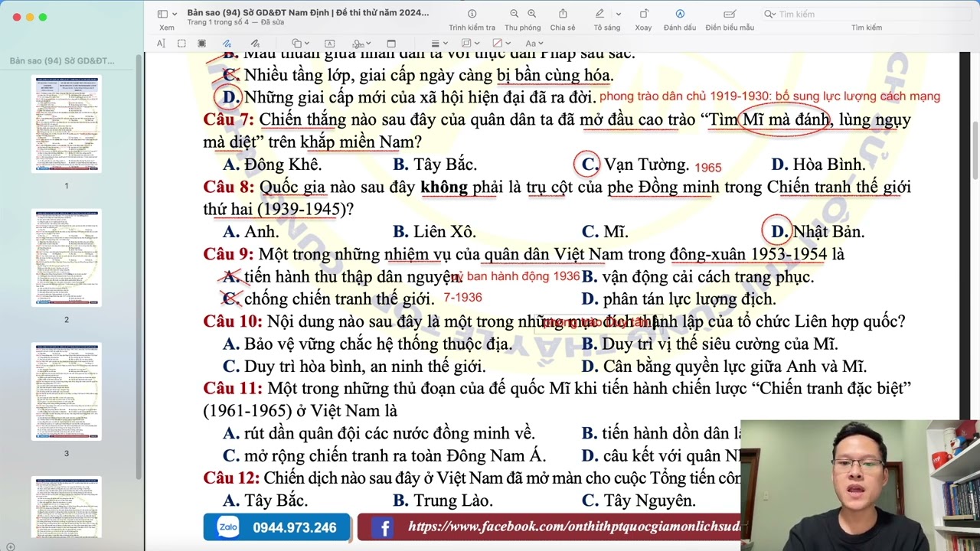Click answer "D. Cân bằng quyền lực giữa Anh và Mĩ."
The image size is (980, 551).
point(724,367)
